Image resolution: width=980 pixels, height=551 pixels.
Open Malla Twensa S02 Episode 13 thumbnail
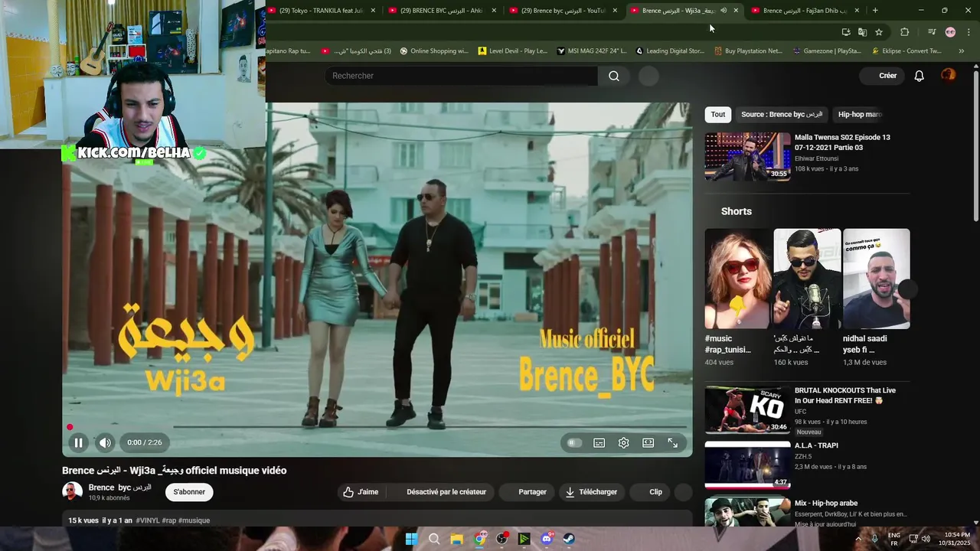coord(747,157)
